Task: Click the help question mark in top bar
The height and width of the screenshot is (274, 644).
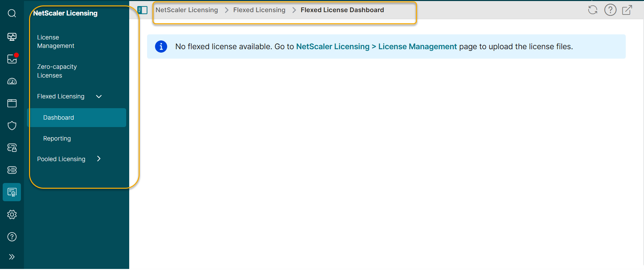Action: click(610, 10)
